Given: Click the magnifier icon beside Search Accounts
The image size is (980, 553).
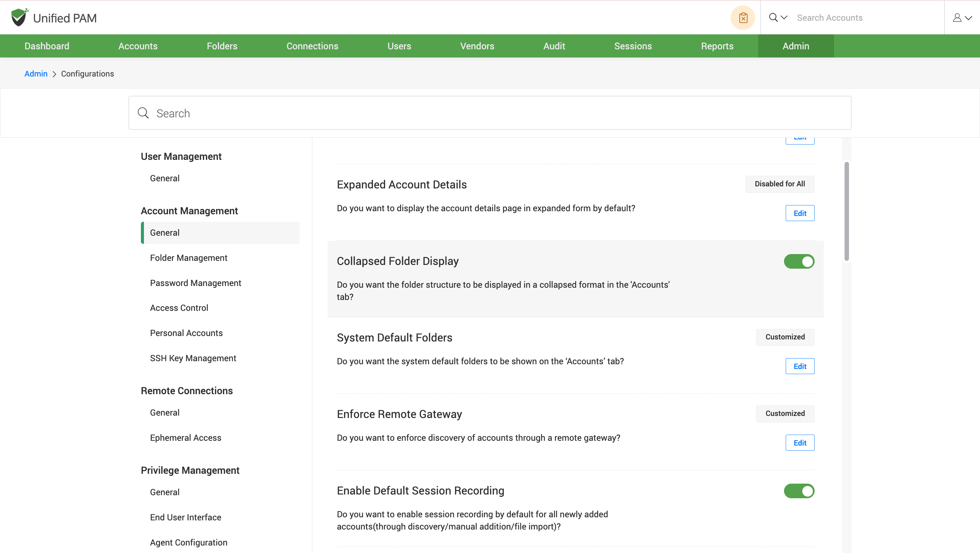Looking at the screenshot, I should click(773, 17).
